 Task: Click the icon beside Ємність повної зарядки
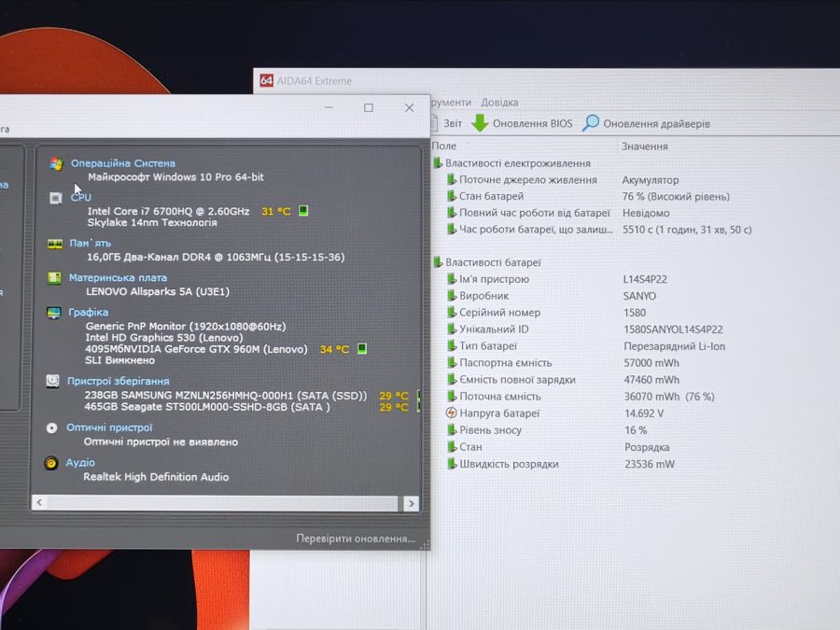[452, 379]
